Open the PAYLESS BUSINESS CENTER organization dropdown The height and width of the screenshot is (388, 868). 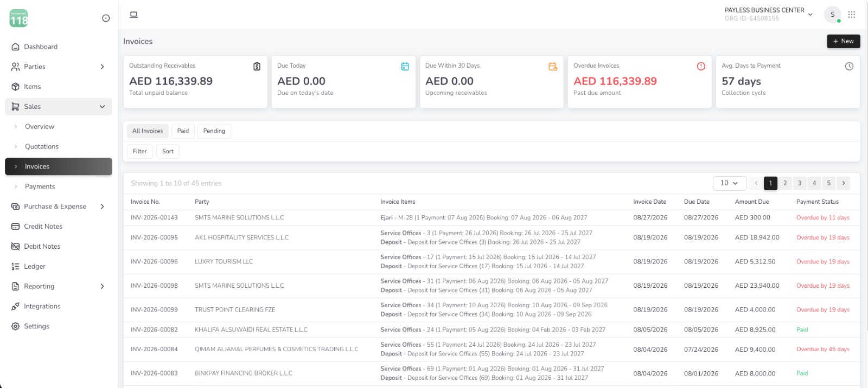[769, 14]
